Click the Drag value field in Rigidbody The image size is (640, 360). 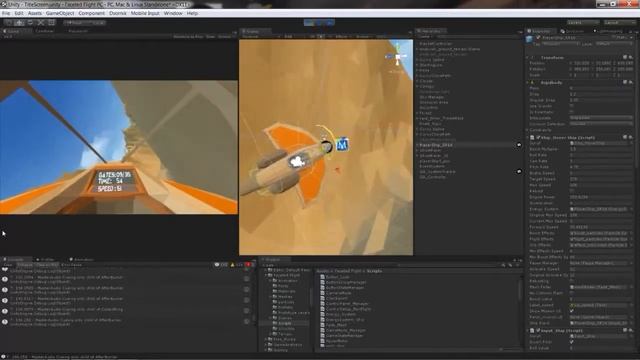pyautogui.click(x=601, y=94)
